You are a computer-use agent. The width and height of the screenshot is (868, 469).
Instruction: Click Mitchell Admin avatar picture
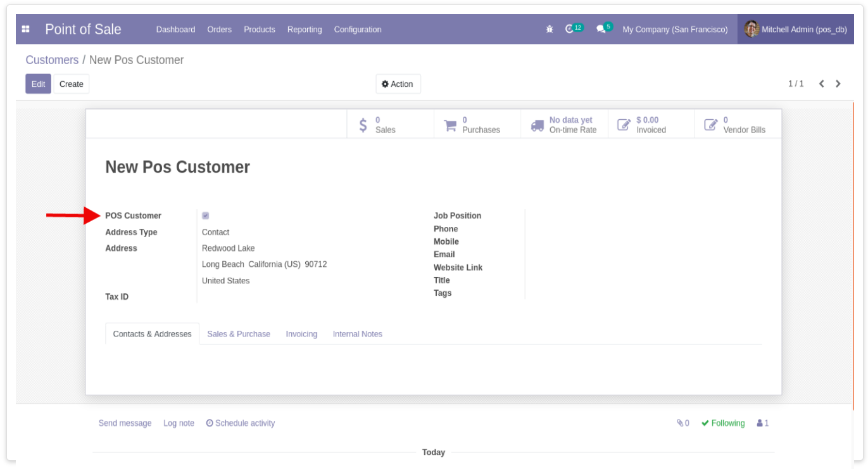click(x=752, y=29)
